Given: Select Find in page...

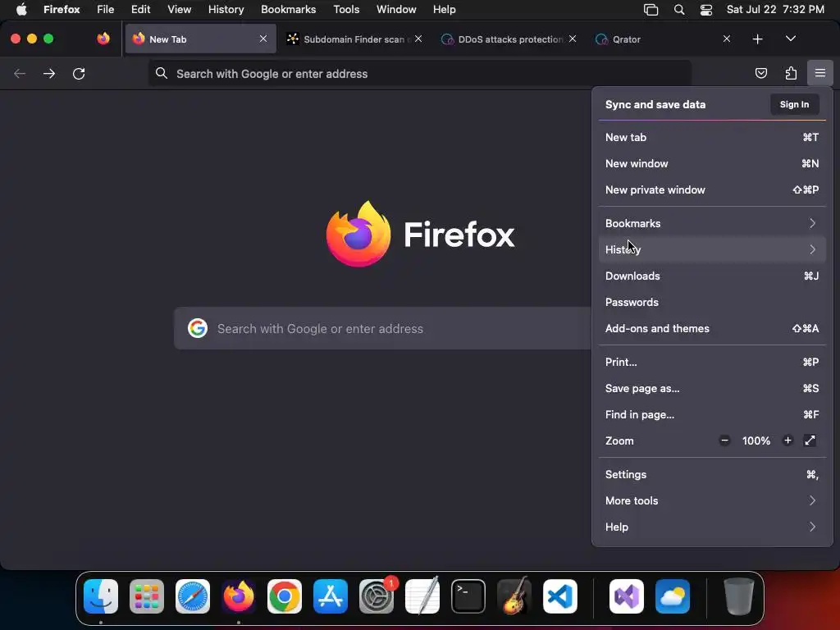Looking at the screenshot, I should (712, 414).
